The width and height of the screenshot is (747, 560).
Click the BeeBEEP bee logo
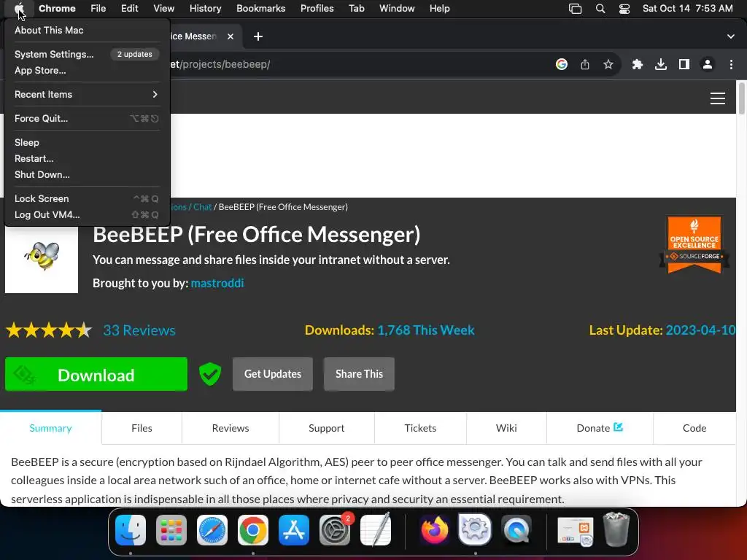[x=42, y=256]
